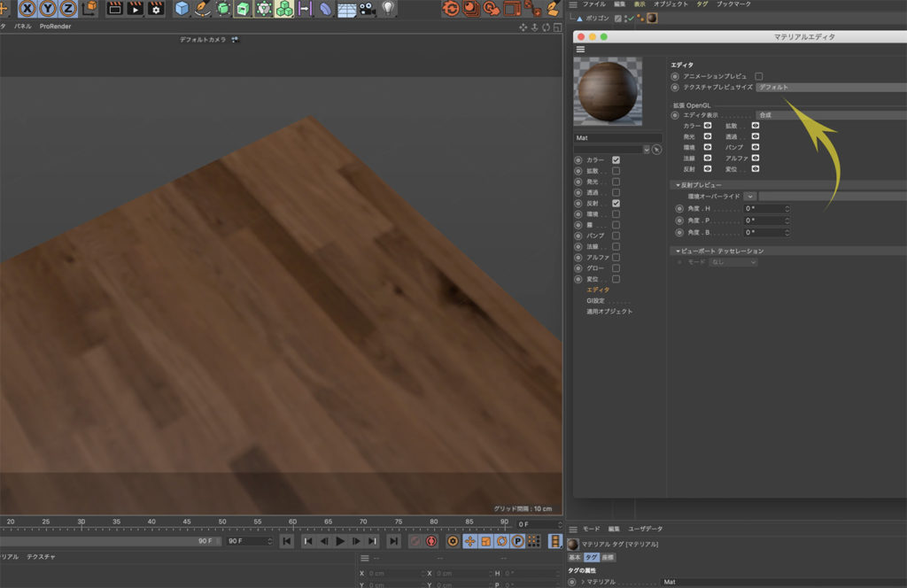Toggle the Y axis lock

click(48, 8)
